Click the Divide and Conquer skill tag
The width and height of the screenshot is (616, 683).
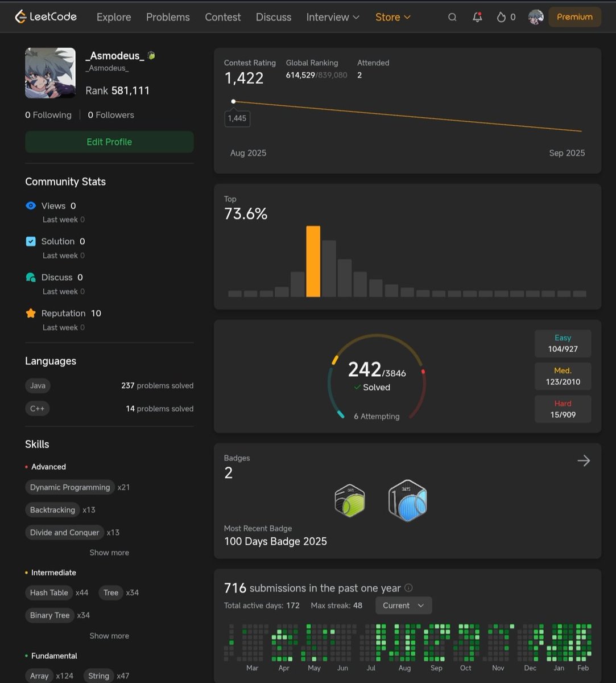point(64,533)
